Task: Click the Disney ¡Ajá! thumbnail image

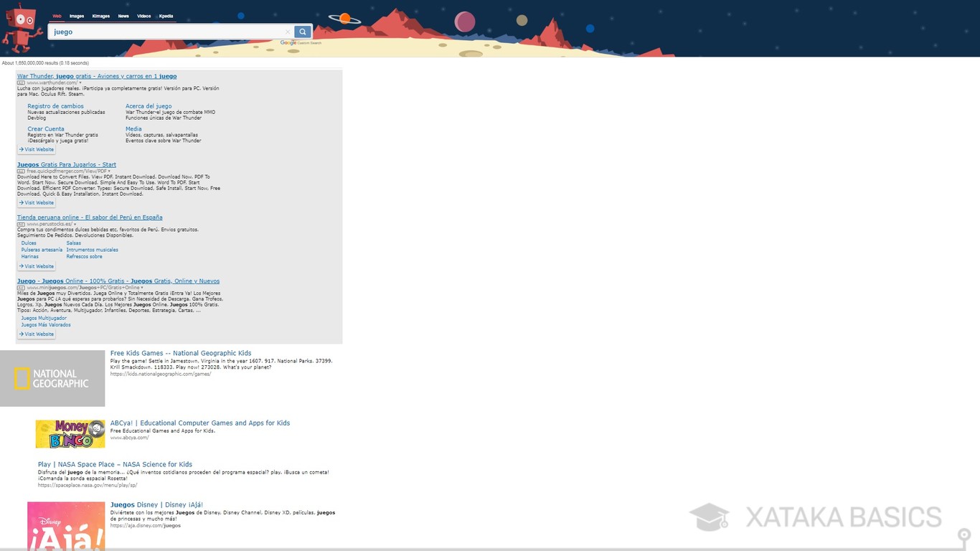Action: 66,526
